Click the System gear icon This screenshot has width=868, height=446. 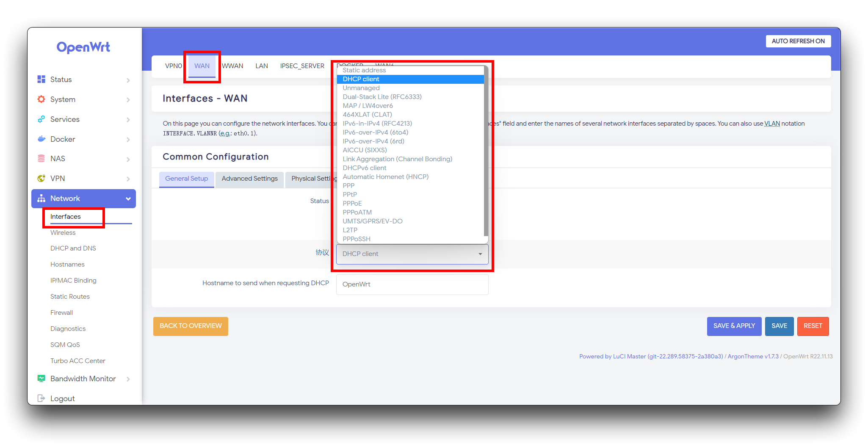coord(41,99)
